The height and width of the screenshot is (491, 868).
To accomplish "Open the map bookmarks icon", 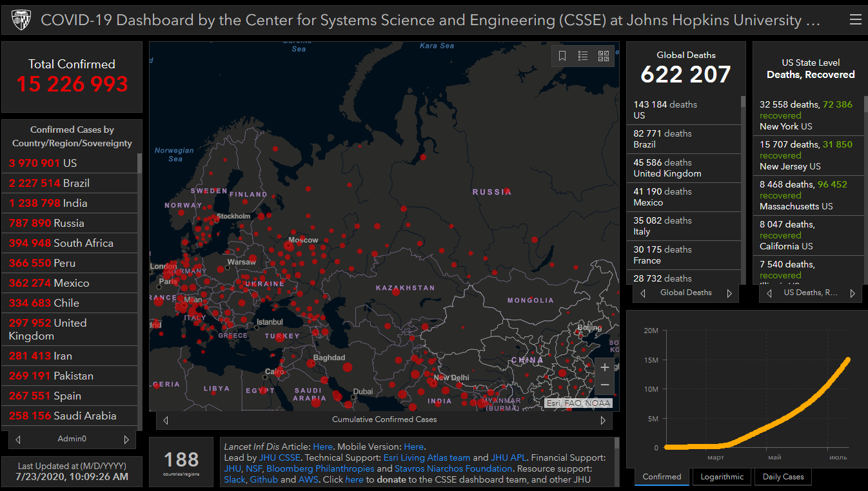I will [x=562, y=56].
